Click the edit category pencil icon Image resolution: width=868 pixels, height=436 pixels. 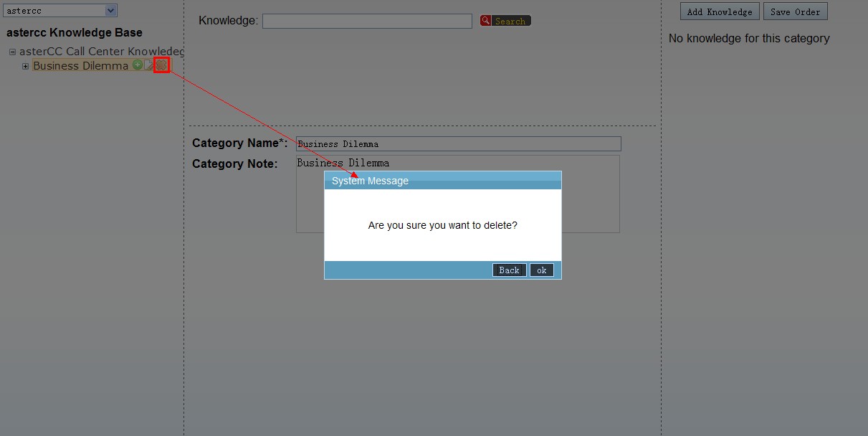(x=149, y=65)
